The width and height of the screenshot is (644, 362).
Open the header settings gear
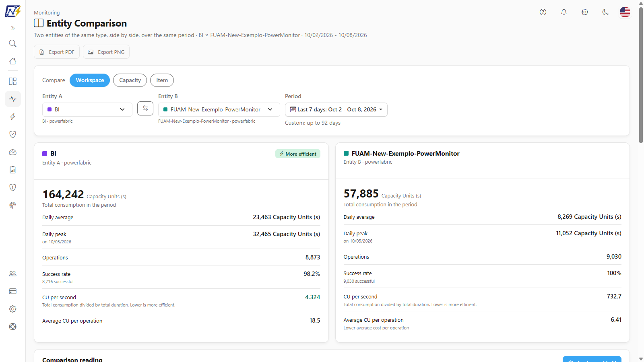point(585,12)
